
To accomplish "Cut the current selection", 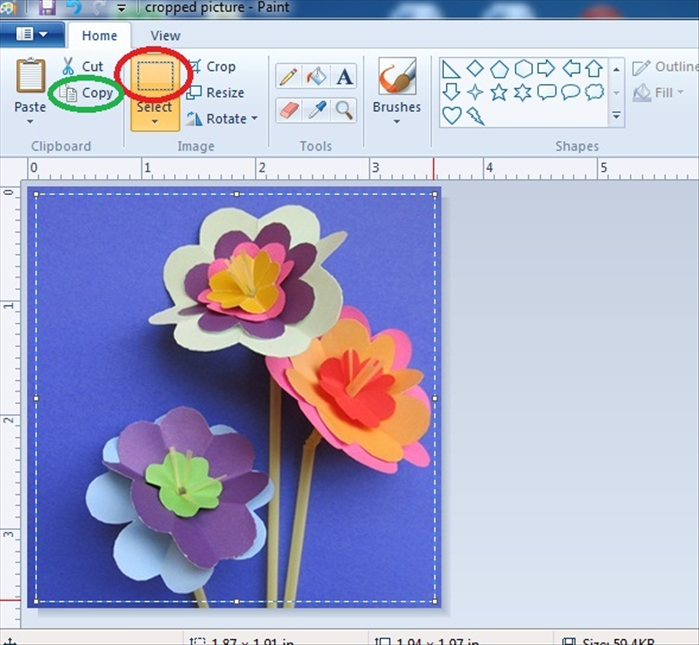I will (x=82, y=66).
